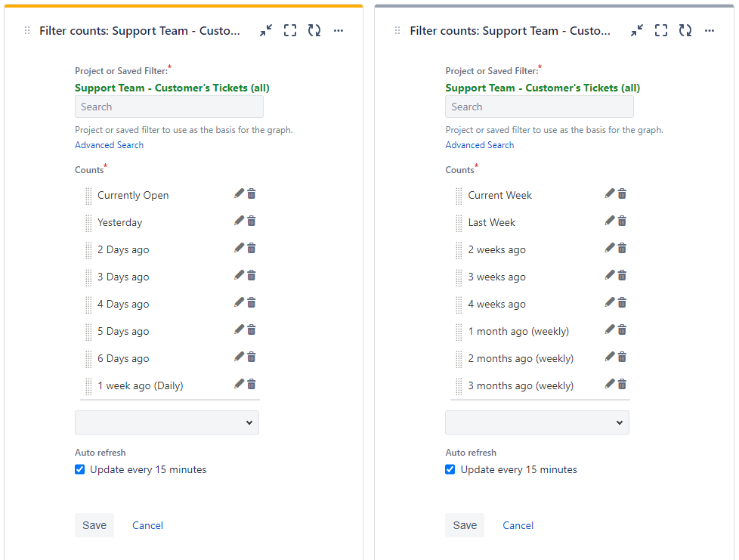
Task: Edit the Currently Open count with pencil icon
Action: click(239, 193)
